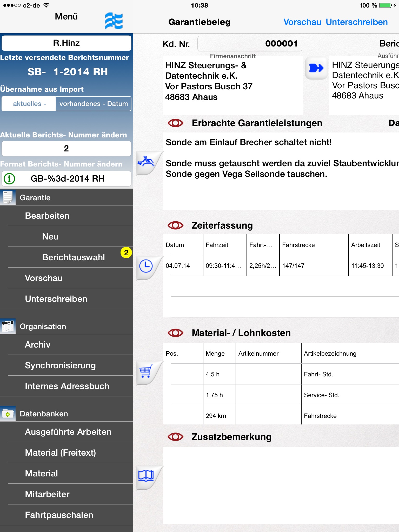399x532 pixels.
Task: Tap the Firmenanschrift address block
Action: (233, 85)
